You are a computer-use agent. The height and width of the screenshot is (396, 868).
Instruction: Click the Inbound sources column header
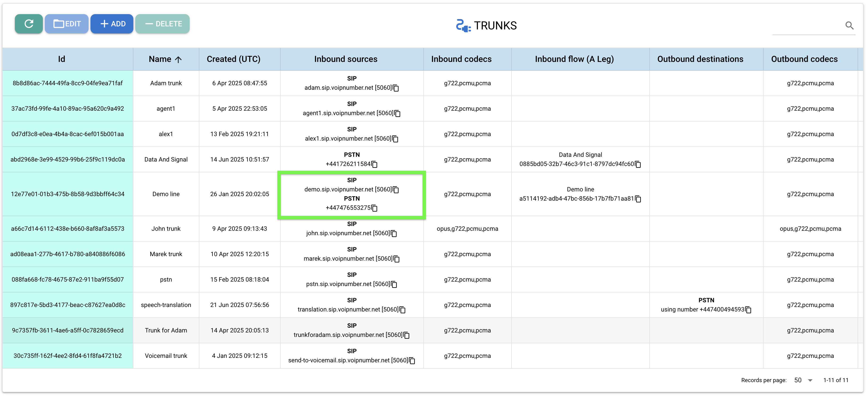pyautogui.click(x=345, y=59)
